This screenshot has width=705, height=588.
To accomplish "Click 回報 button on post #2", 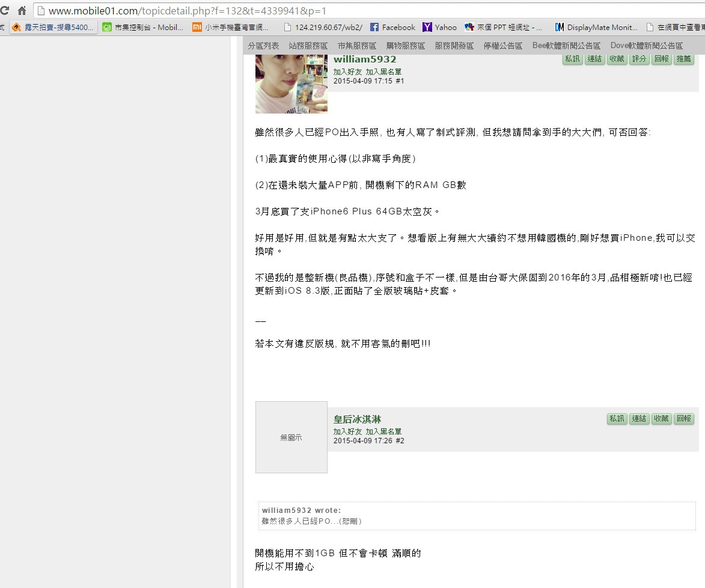I will pos(683,419).
